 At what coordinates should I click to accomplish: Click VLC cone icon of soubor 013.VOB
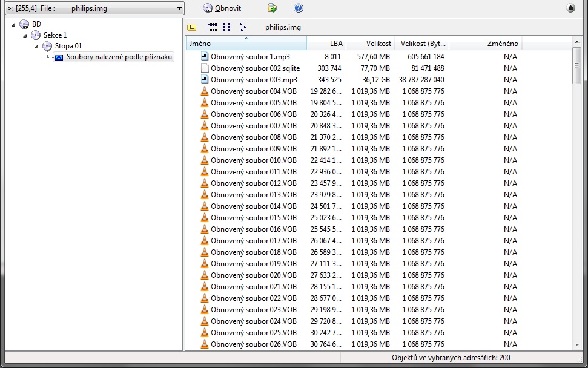pos(204,194)
